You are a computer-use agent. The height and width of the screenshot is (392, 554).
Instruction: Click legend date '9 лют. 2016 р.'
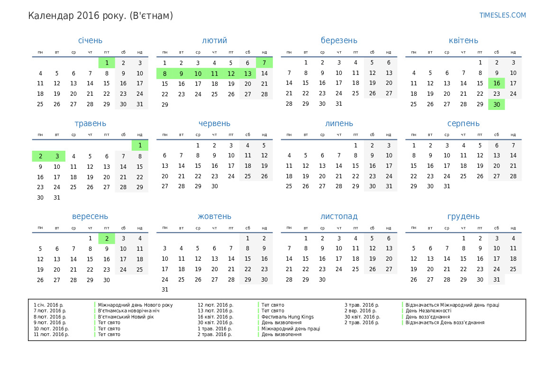(x=50, y=323)
